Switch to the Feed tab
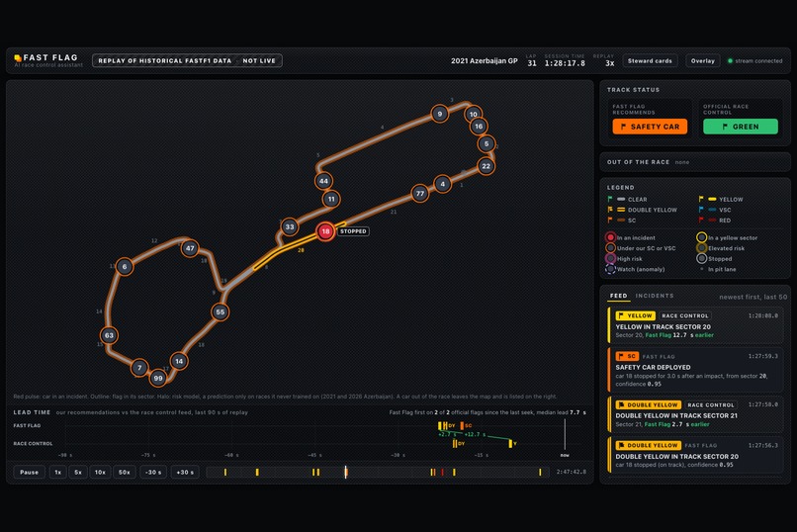Screen dimensions: 797x532 619,296
